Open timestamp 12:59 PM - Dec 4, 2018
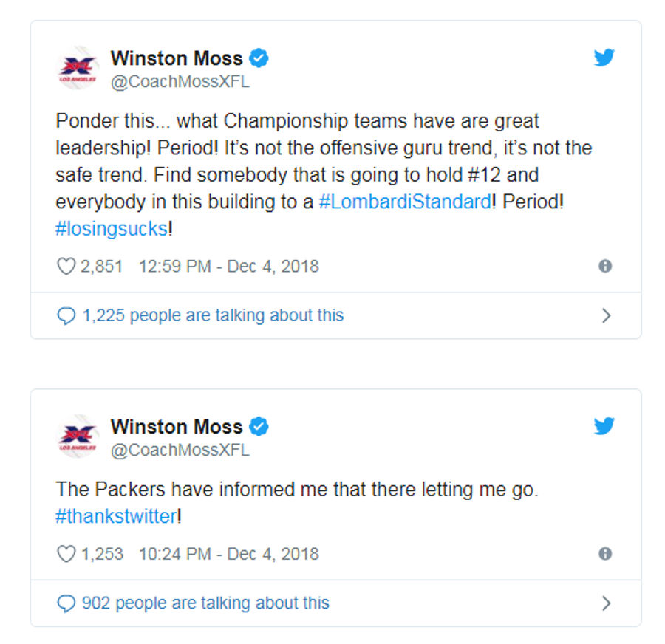This screenshot has height=644, width=665. pos(228,267)
